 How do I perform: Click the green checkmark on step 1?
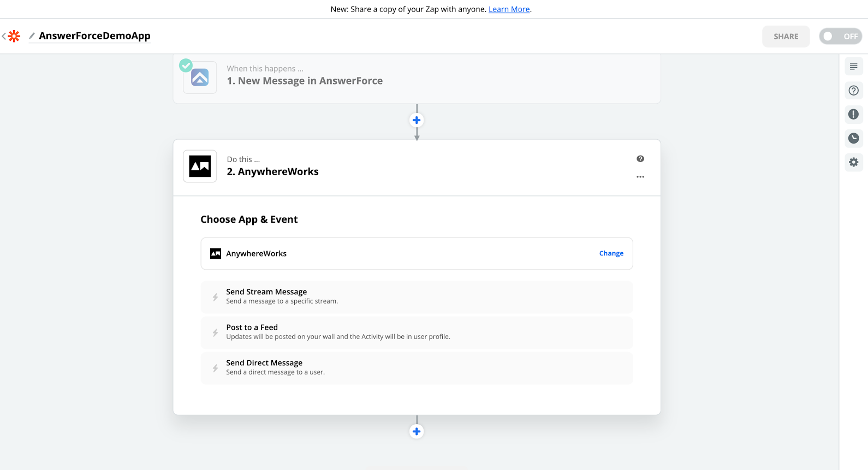tap(186, 66)
